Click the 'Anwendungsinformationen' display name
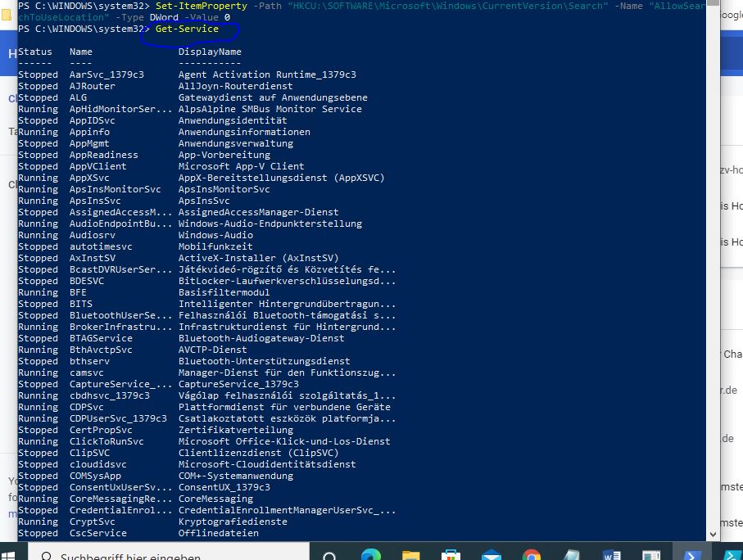This screenshot has height=560, width=743. [244, 132]
